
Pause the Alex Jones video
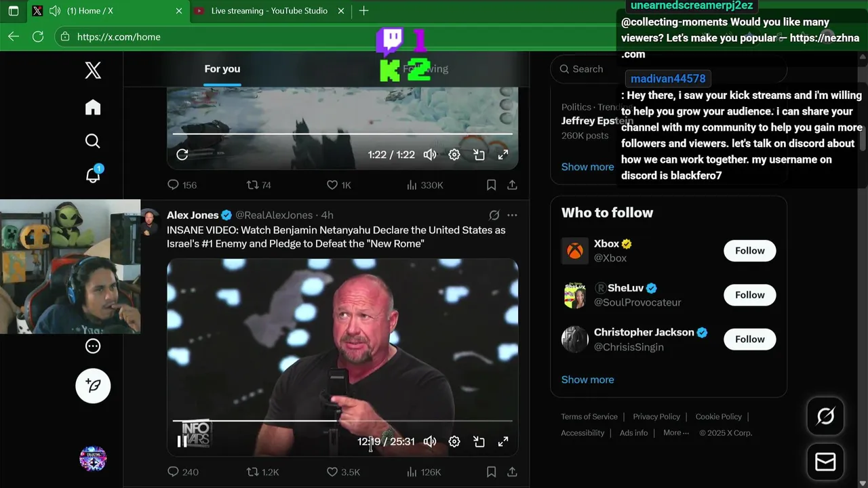coord(182,442)
